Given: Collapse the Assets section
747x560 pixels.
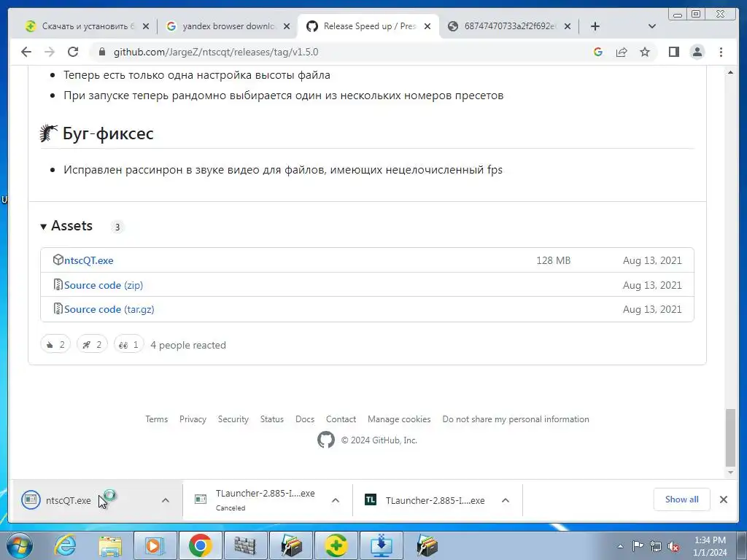Looking at the screenshot, I should (66, 226).
